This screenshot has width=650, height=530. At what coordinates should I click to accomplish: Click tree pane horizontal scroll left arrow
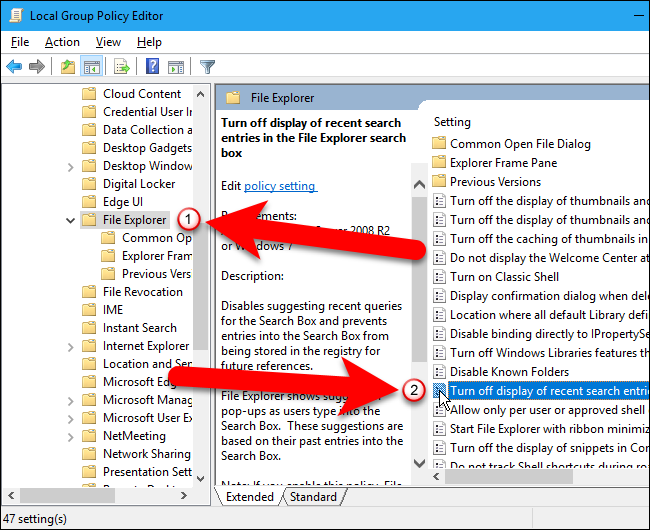(11, 496)
